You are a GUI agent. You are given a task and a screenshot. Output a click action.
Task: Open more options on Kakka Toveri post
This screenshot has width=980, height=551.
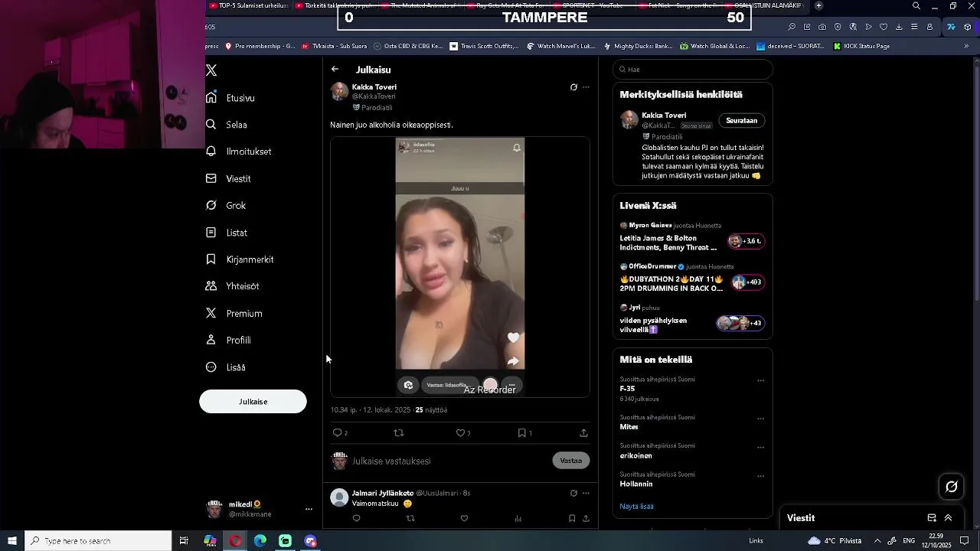tap(586, 87)
